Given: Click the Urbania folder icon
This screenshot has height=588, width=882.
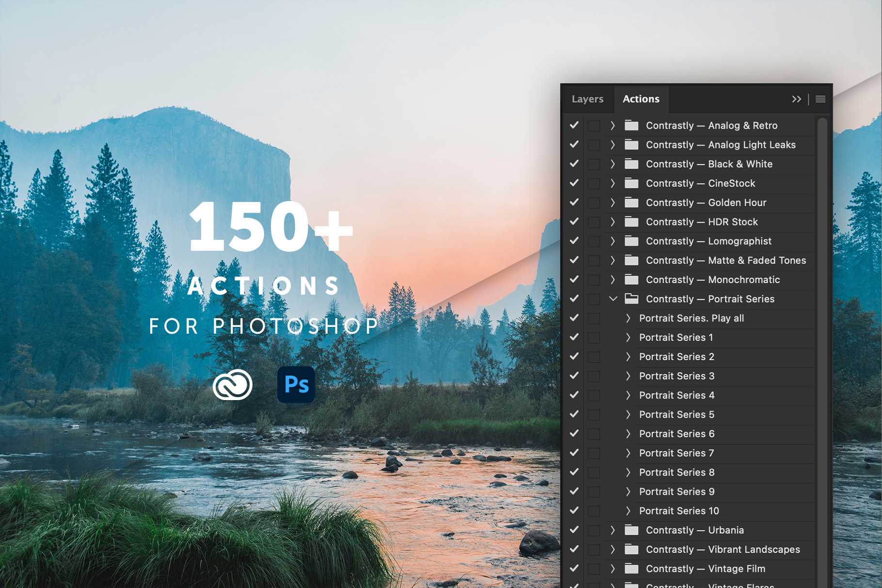Looking at the screenshot, I should tap(631, 530).
